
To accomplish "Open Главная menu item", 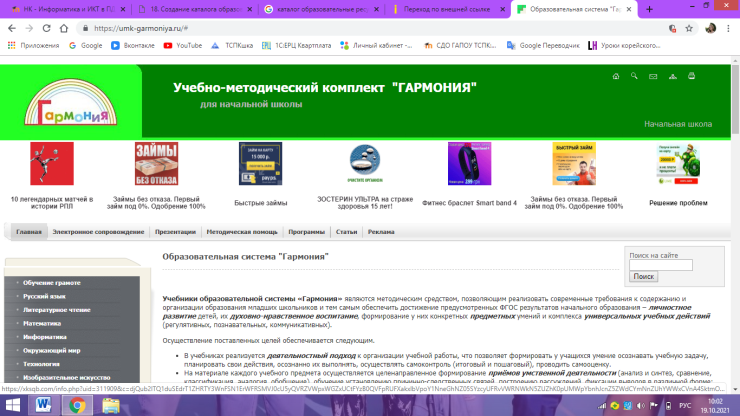I will [x=29, y=232].
